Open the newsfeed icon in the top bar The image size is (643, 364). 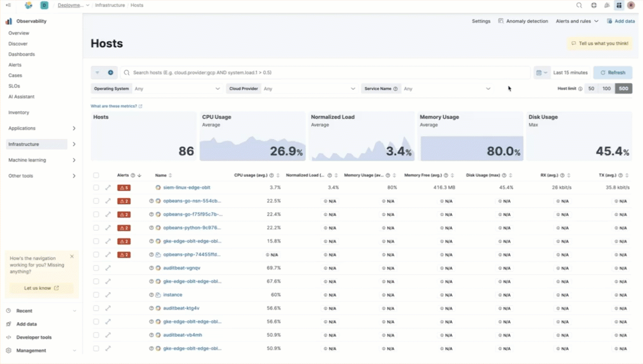click(x=607, y=5)
